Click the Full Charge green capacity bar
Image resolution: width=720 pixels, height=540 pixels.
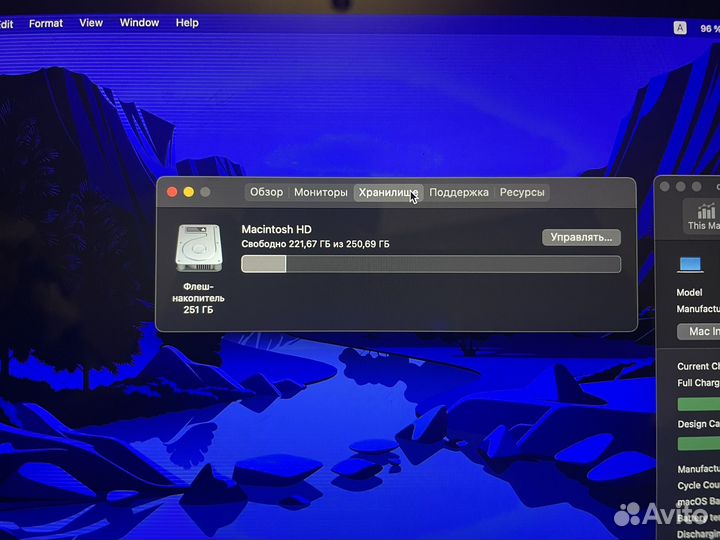point(699,403)
